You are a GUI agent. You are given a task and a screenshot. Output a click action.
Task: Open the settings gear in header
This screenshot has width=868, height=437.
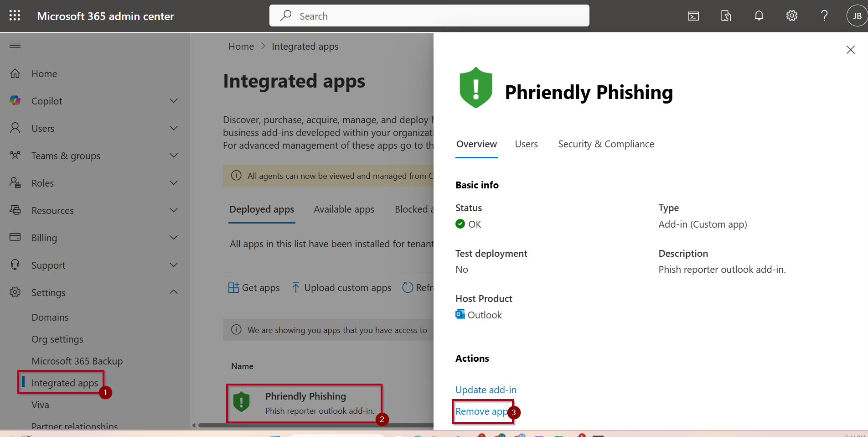coord(792,16)
